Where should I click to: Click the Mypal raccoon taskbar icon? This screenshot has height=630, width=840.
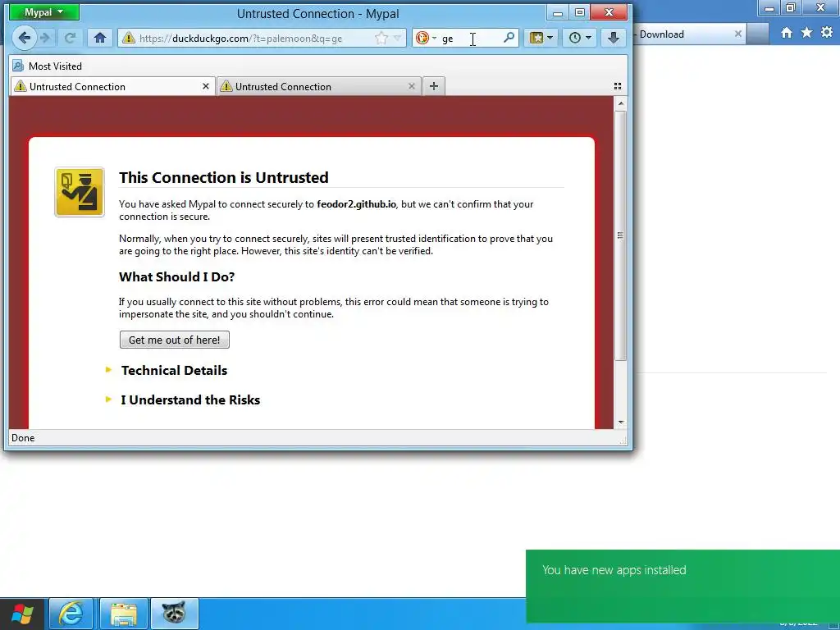(x=174, y=614)
